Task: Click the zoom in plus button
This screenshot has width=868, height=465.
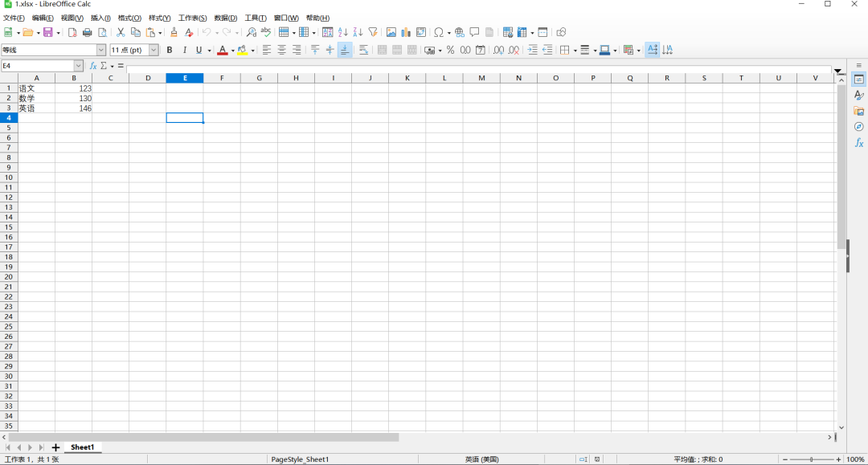Action: [x=838, y=459]
